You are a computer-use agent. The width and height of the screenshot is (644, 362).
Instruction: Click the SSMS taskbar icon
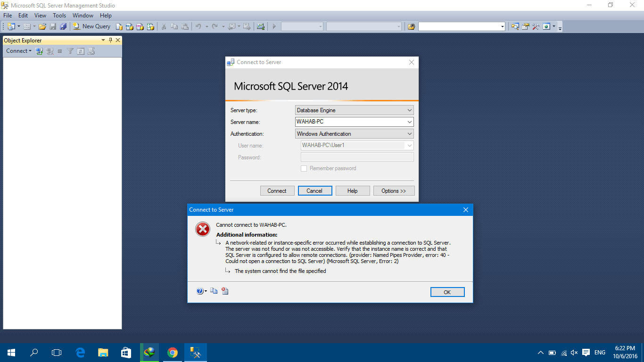pos(196,353)
